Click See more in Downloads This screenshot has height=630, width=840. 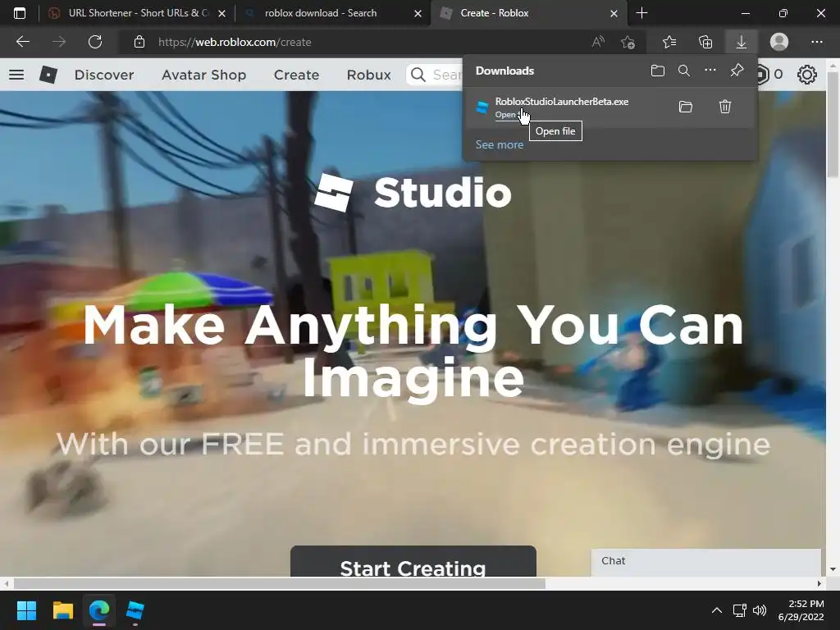[500, 144]
